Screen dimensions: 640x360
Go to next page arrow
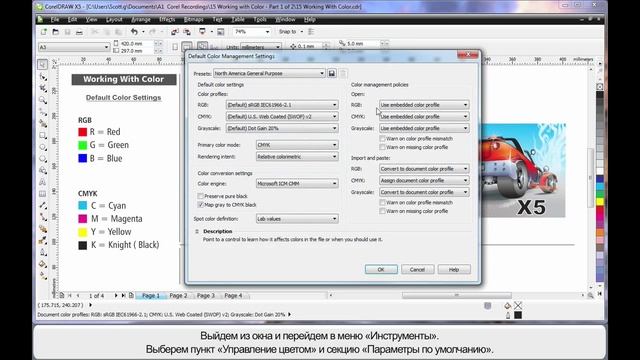pyautogui.click(x=116, y=296)
